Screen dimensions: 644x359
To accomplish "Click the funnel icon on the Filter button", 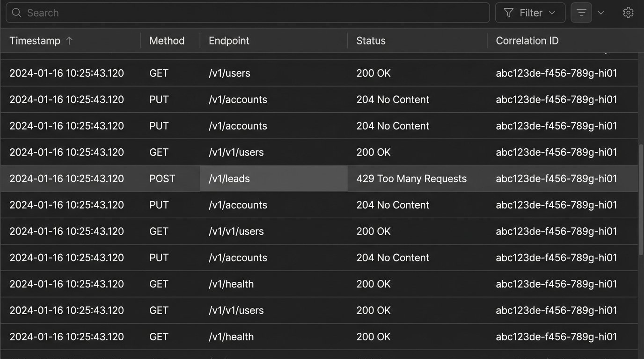I will (x=509, y=13).
